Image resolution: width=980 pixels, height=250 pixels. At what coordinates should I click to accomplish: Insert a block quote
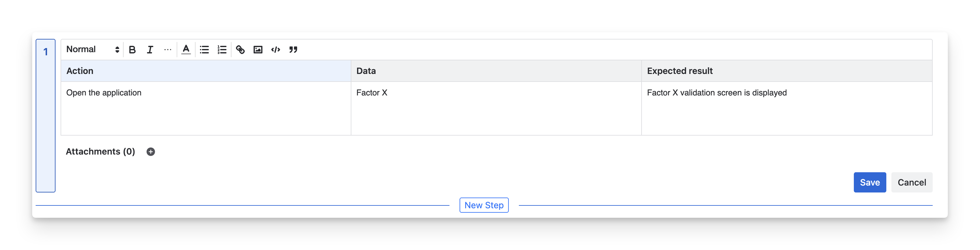(293, 50)
